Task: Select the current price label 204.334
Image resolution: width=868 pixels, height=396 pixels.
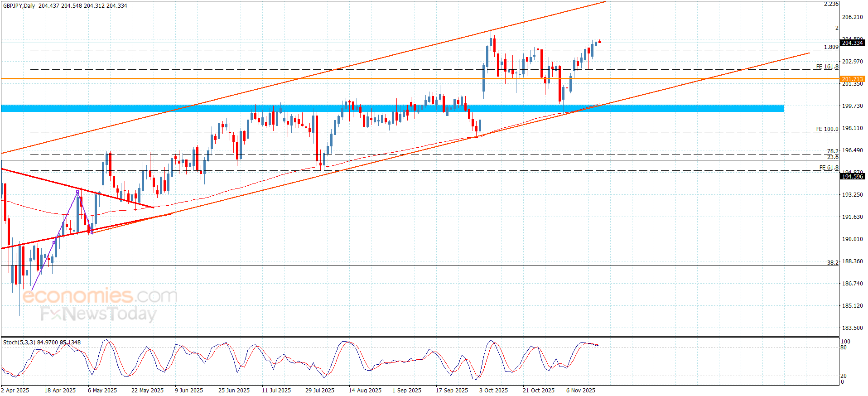Action: pos(852,43)
